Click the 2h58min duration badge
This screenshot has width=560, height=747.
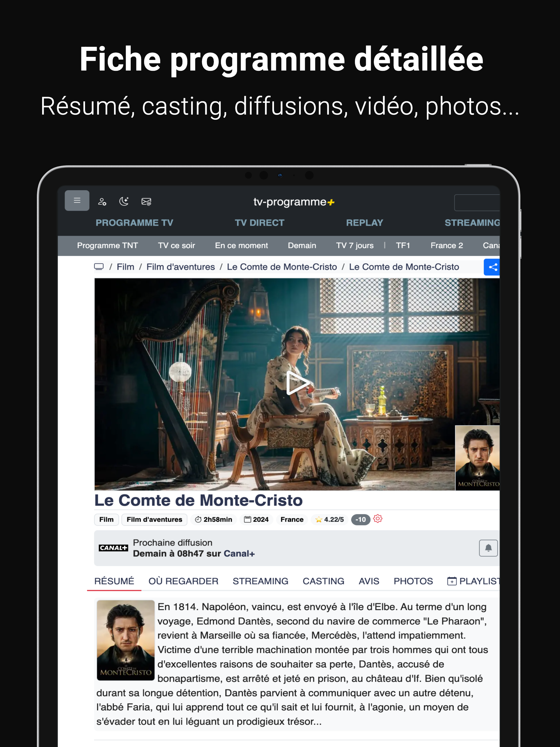[214, 520]
